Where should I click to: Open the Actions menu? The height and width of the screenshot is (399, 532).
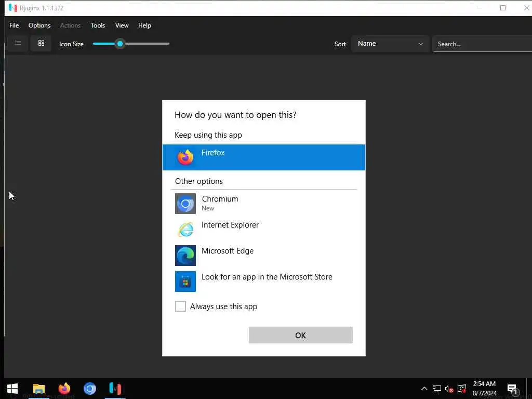[70, 25]
